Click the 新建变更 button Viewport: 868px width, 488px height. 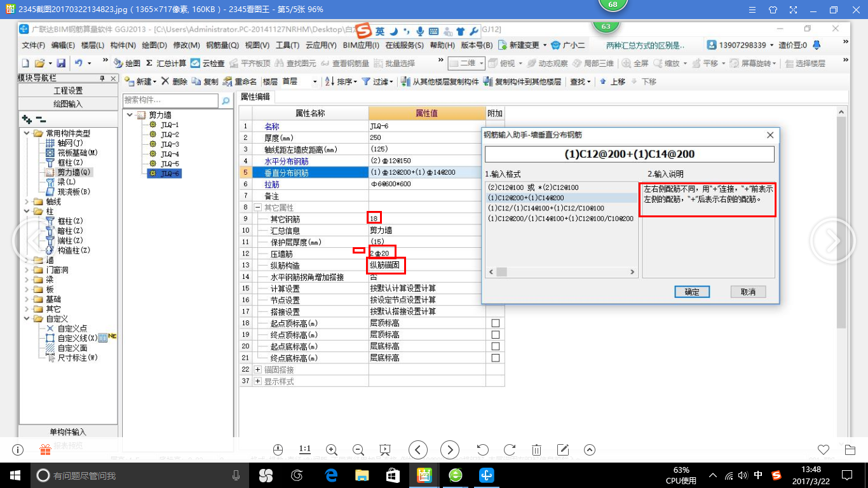(524, 45)
